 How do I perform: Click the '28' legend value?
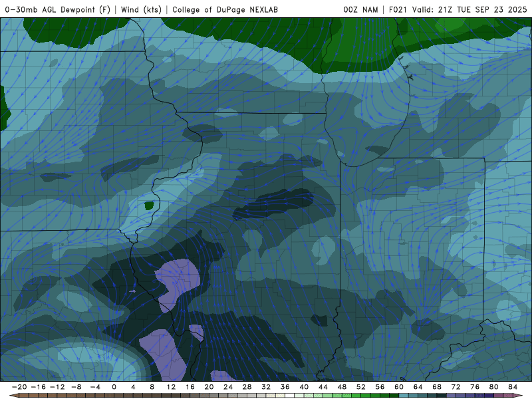pos(247,387)
